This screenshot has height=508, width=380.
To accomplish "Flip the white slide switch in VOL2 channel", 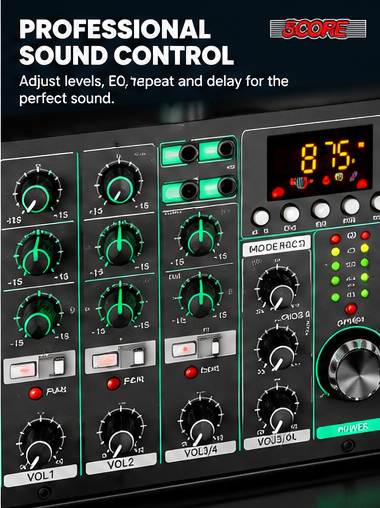I will [138, 356].
